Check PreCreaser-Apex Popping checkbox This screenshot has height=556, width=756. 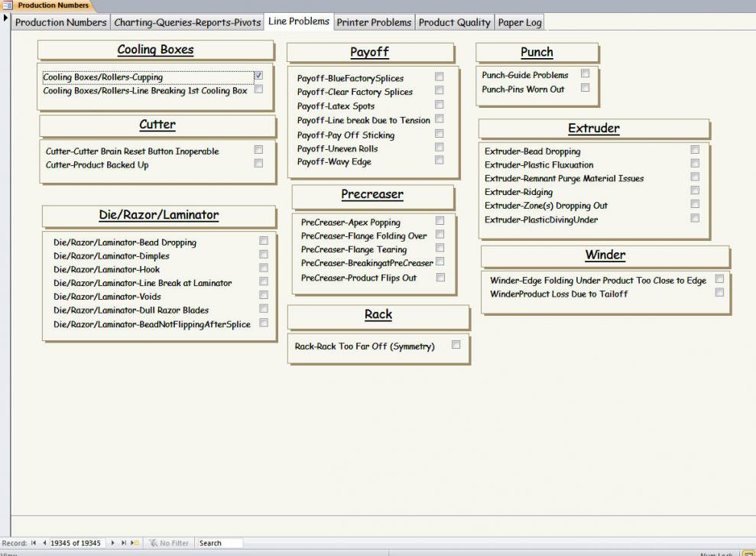click(x=440, y=220)
